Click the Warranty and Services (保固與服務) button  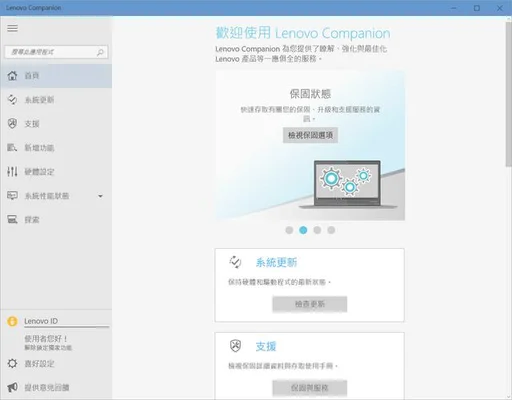[310, 388]
